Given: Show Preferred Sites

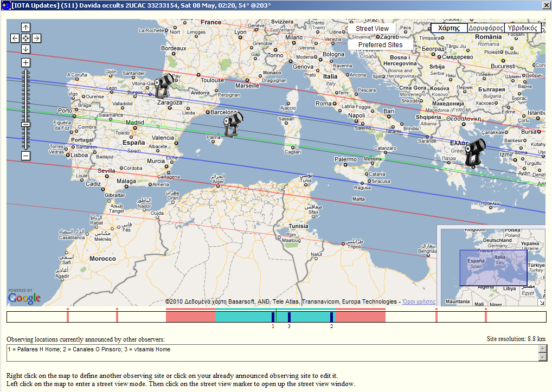Looking at the screenshot, I should [x=380, y=44].
